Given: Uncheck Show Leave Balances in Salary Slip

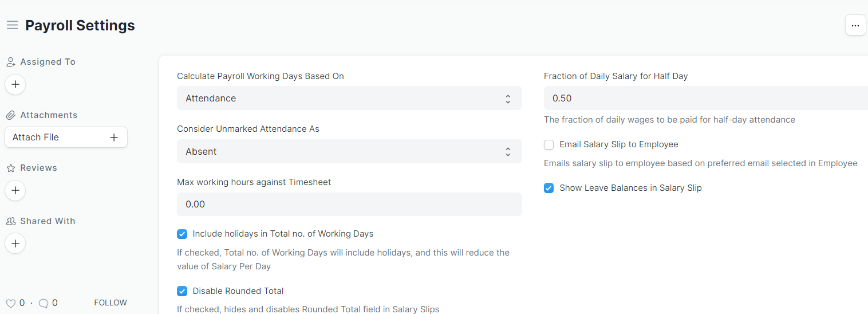Looking at the screenshot, I should click(549, 188).
